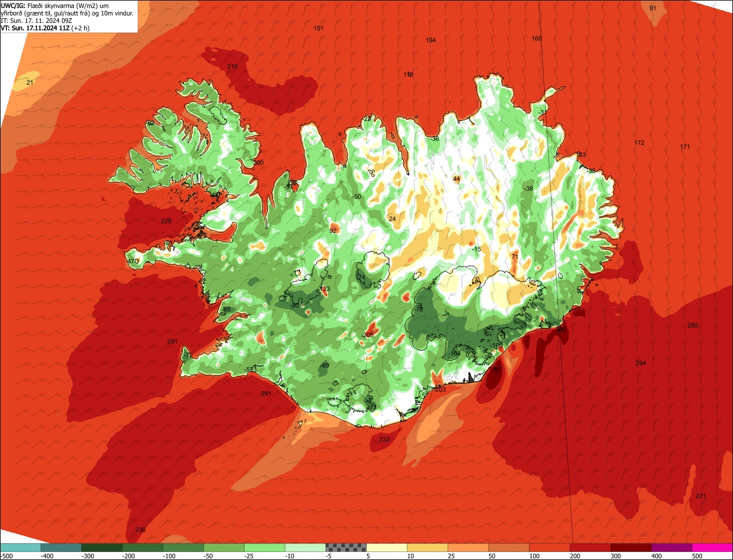Image resolution: width=733 pixels, height=560 pixels.
Task: Click the "UWC/IG:" title text
Action: [13, 5]
